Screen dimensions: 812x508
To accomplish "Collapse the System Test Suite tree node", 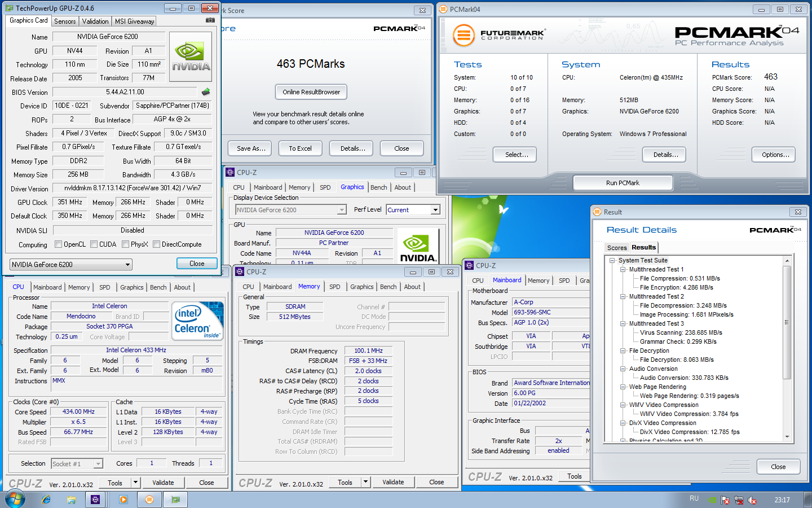I will click(612, 260).
